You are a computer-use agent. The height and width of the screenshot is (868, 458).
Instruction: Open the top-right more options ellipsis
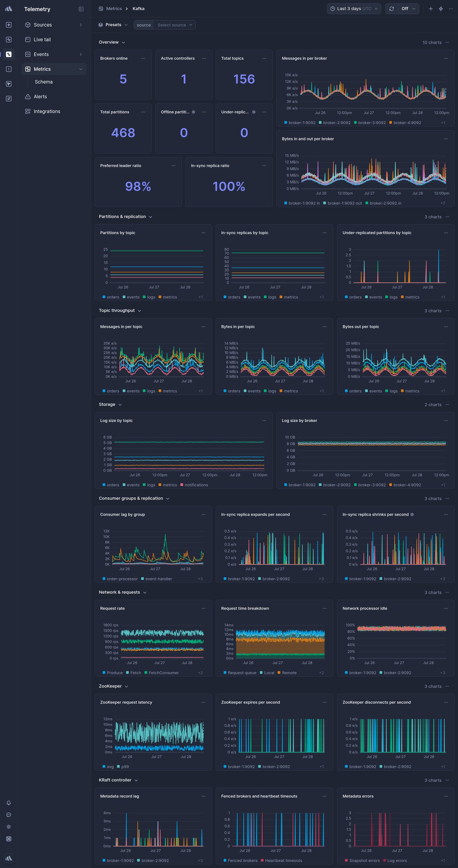pos(451,9)
